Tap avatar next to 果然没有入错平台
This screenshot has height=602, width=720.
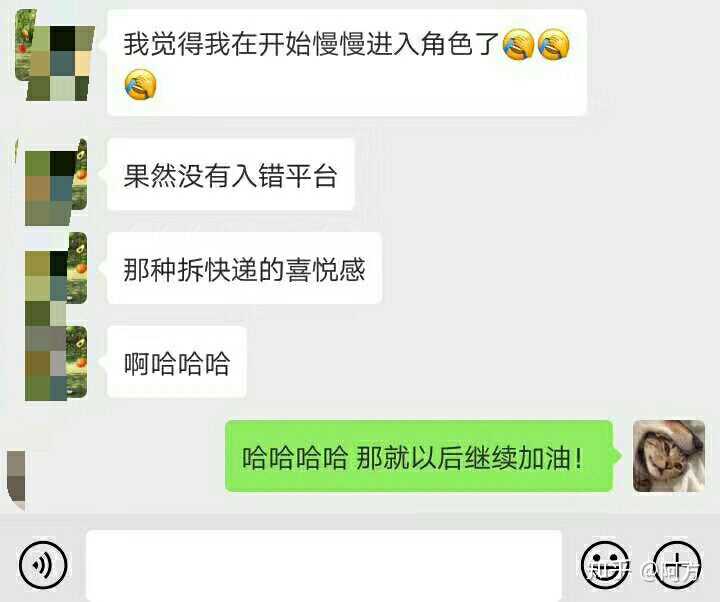54,182
